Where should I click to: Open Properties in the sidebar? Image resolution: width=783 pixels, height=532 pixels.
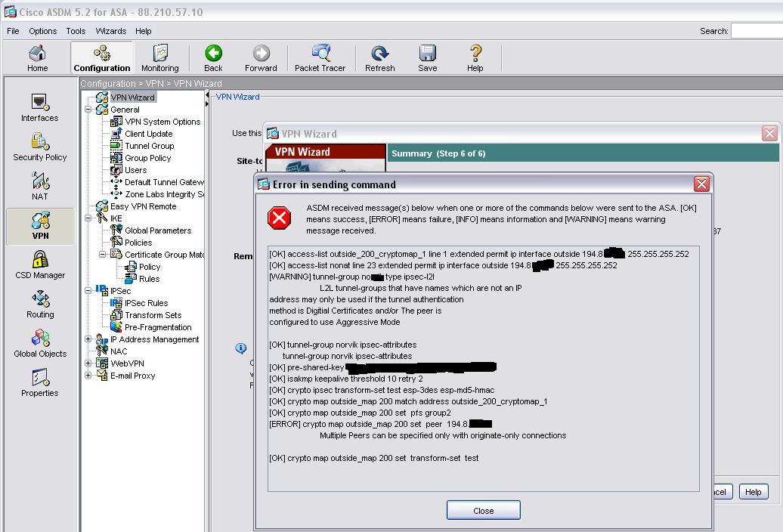pyautogui.click(x=40, y=383)
